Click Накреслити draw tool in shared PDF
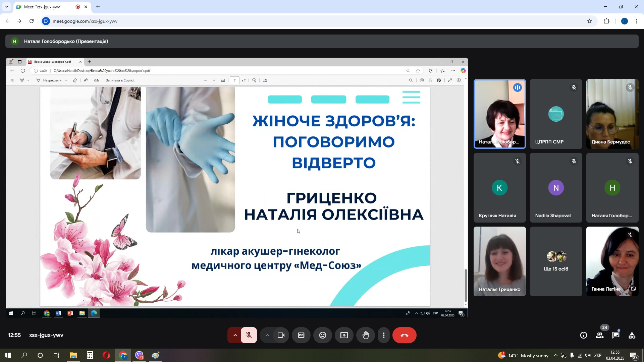 (50, 80)
